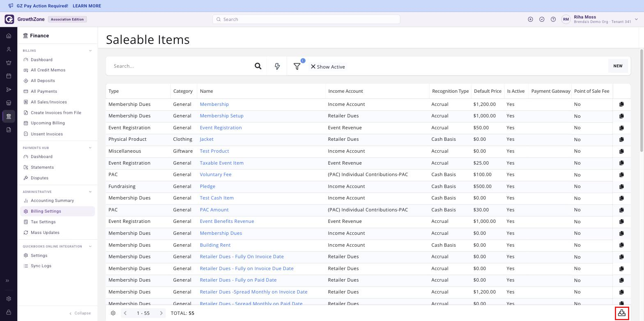The height and width of the screenshot is (321, 644).
Task: Click the GrowthZone logo icon
Action: (x=9, y=19)
